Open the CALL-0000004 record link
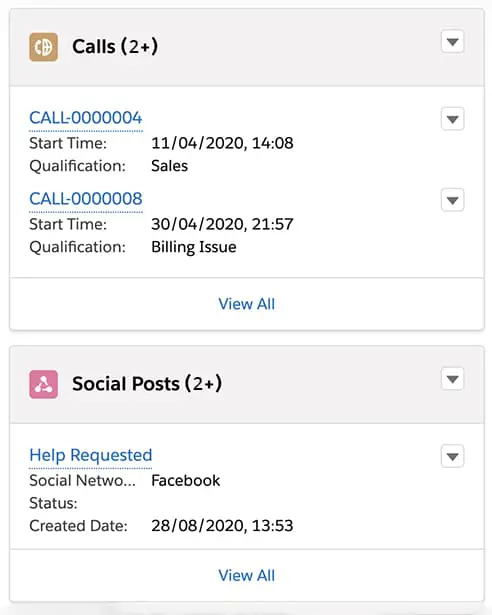The width and height of the screenshot is (492, 615). point(86,118)
